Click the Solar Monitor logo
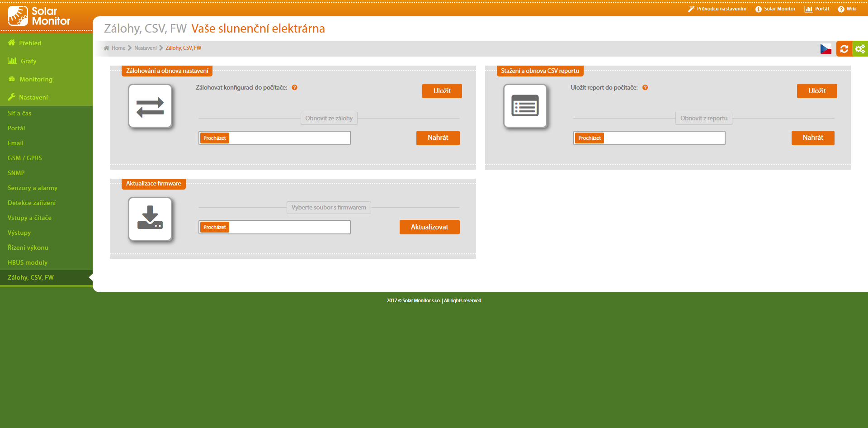Image resolution: width=868 pixels, height=428 pixels. [39, 16]
